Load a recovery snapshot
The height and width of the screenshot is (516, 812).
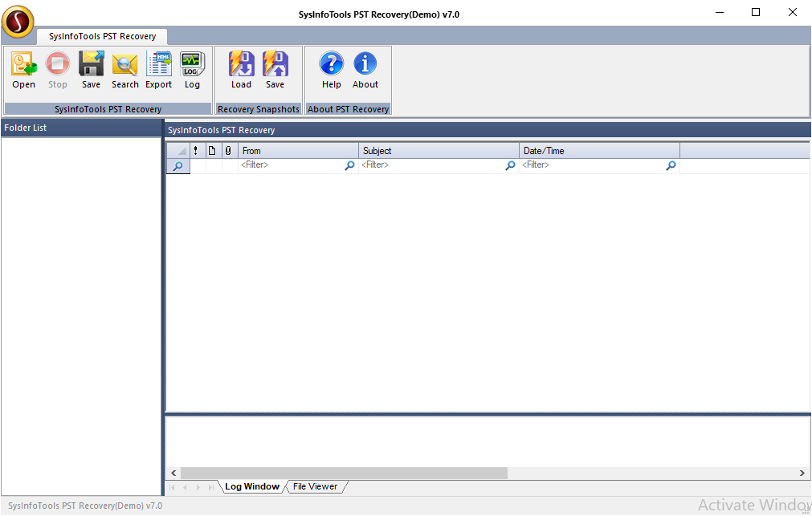(241, 70)
